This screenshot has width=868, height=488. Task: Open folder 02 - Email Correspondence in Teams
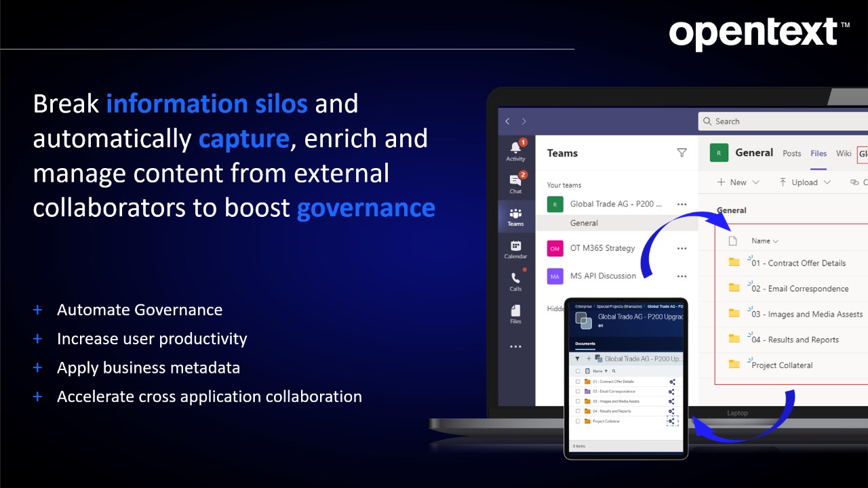tap(800, 289)
